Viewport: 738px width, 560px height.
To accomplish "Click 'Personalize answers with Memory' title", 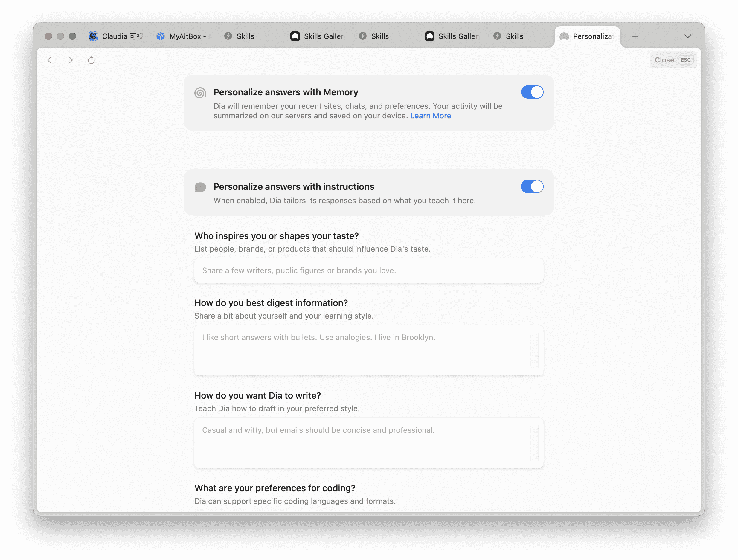I will 286,92.
